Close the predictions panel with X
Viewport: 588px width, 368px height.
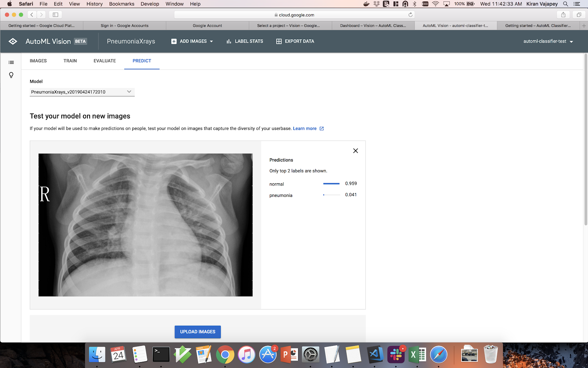click(x=355, y=151)
